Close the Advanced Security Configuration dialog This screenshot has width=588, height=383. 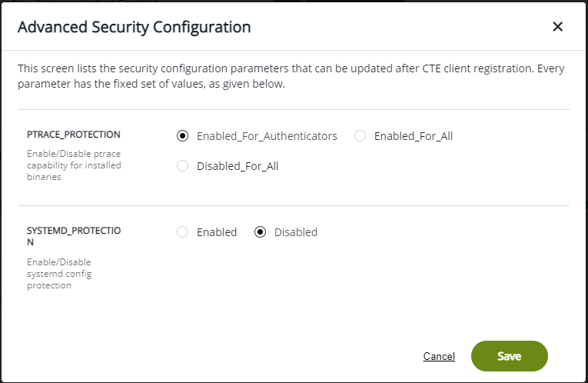[x=558, y=27]
